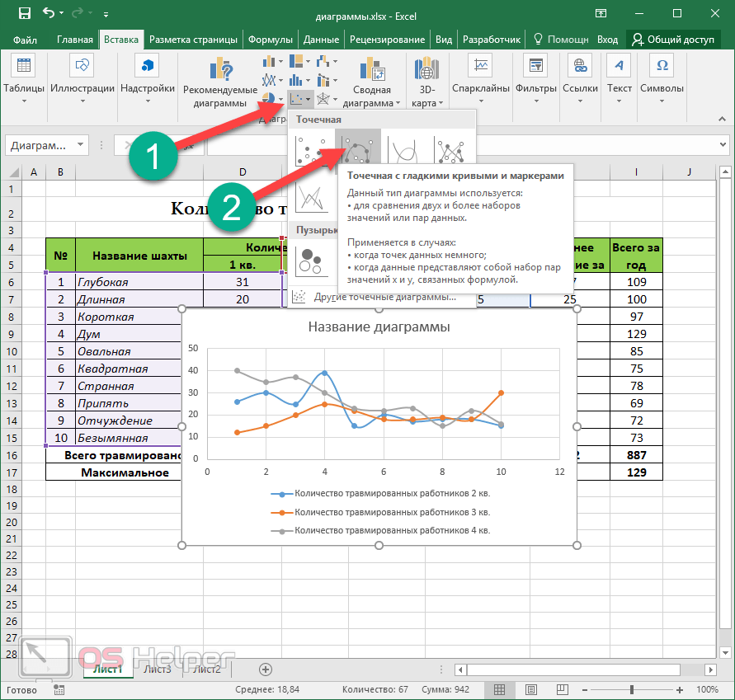Add a new sheet with plus icon
The width and height of the screenshot is (735, 700).
click(x=265, y=669)
